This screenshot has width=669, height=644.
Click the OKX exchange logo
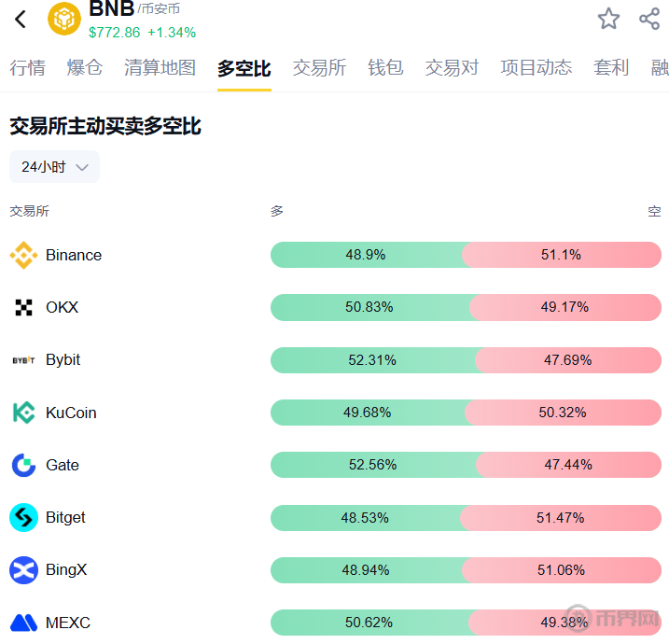click(23, 307)
